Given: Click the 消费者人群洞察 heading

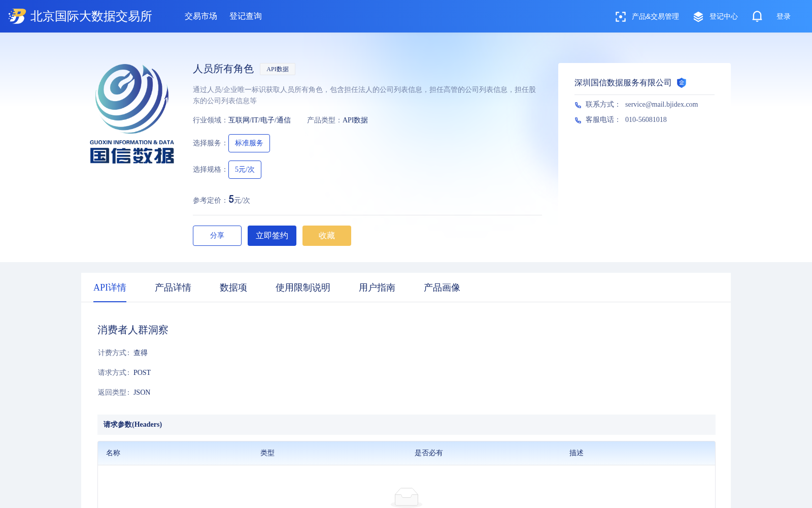Looking at the screenshot, I should point(133,330).
